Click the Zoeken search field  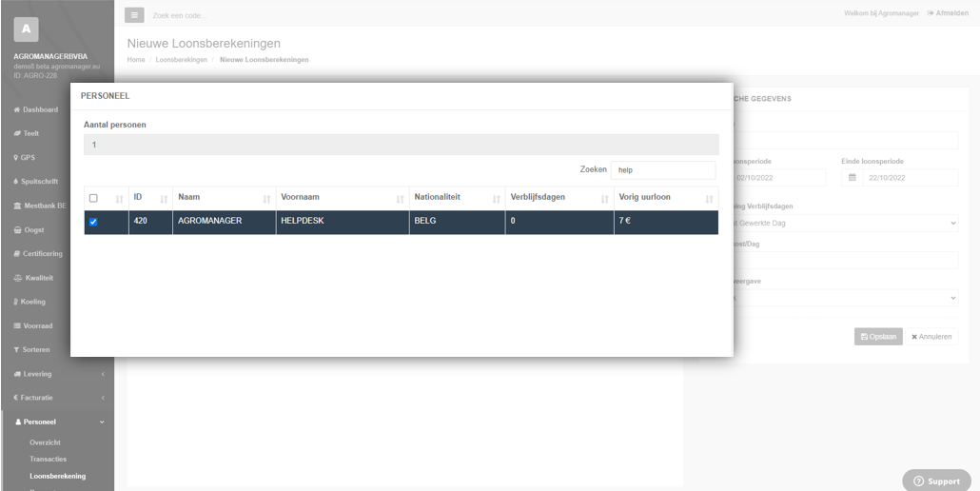(x=662, y=170)
